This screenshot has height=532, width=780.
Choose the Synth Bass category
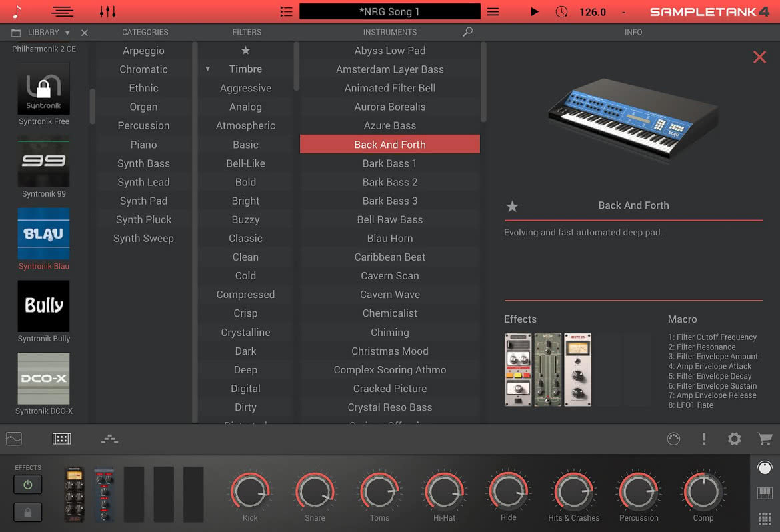144,163
